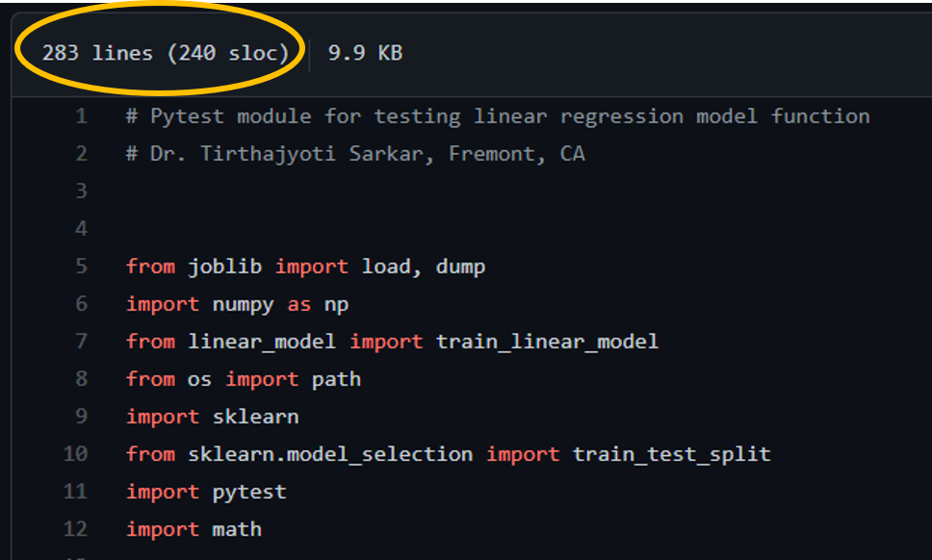Click line number 4 in the gutter
This screenshot has height=560, width=932.
pyautogui.click(x=81, y=229)
